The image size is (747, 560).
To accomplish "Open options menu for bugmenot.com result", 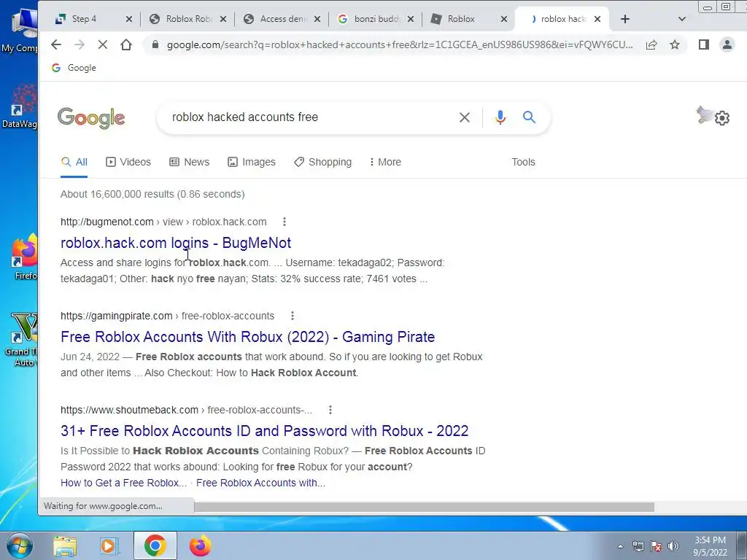I will tap(285, 222).
